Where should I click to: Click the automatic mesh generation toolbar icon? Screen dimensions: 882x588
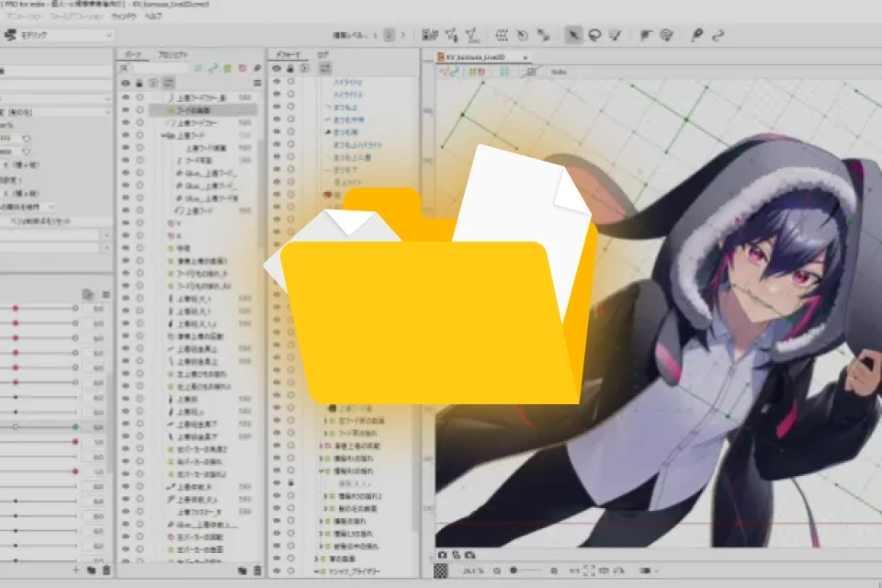tap(472, 36)
